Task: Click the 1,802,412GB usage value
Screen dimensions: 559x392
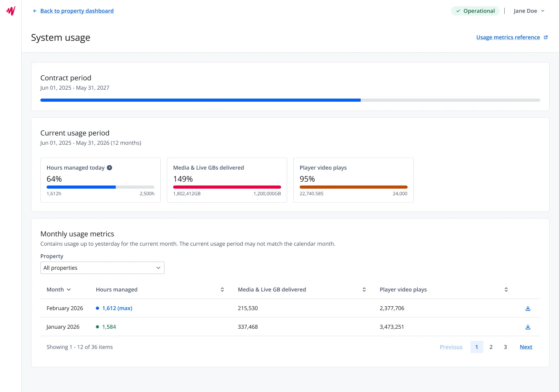Action: pos(187,194)
